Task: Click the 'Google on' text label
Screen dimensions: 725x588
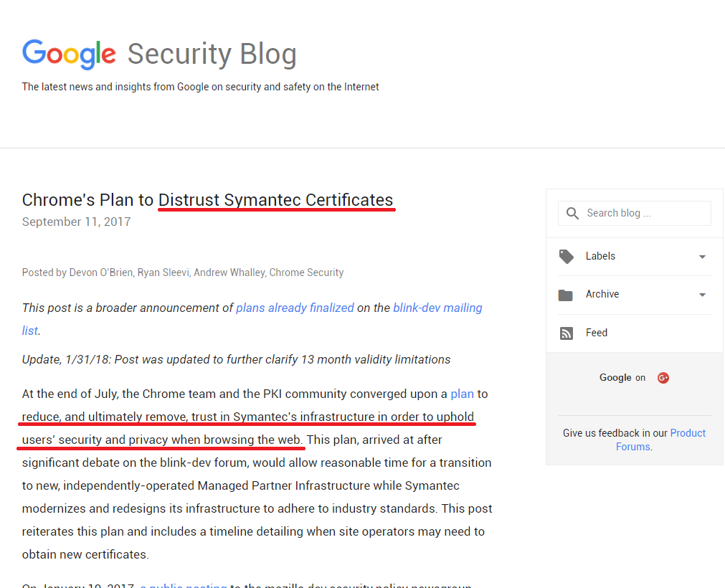Action: point(622,378)
